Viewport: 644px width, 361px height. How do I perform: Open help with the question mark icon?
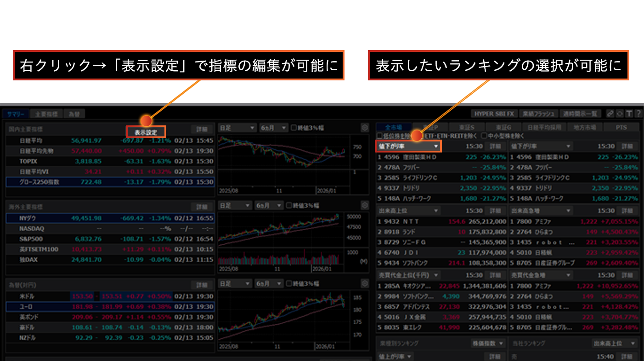[638, 113]
